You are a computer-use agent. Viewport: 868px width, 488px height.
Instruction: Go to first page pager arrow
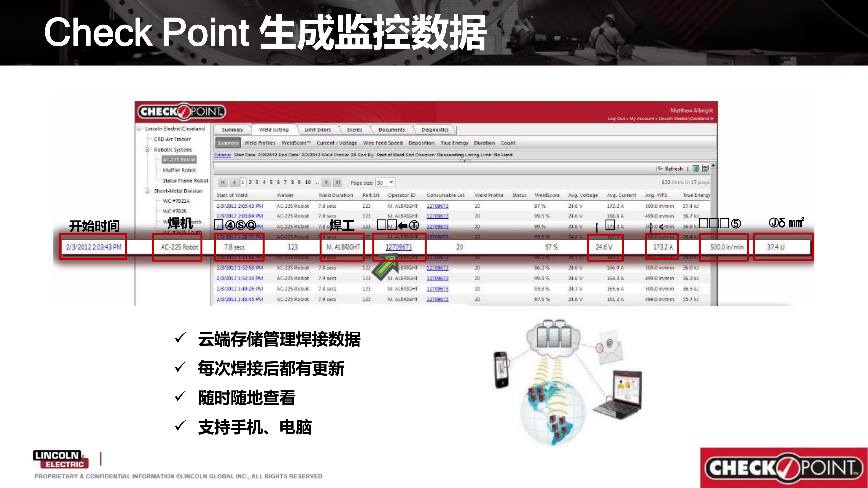(223, 182)
